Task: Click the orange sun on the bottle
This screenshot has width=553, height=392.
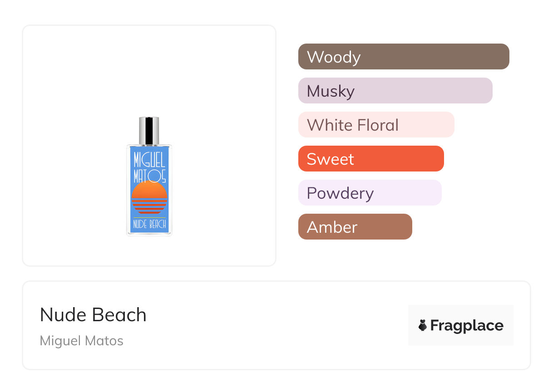Action: point(149,191)
